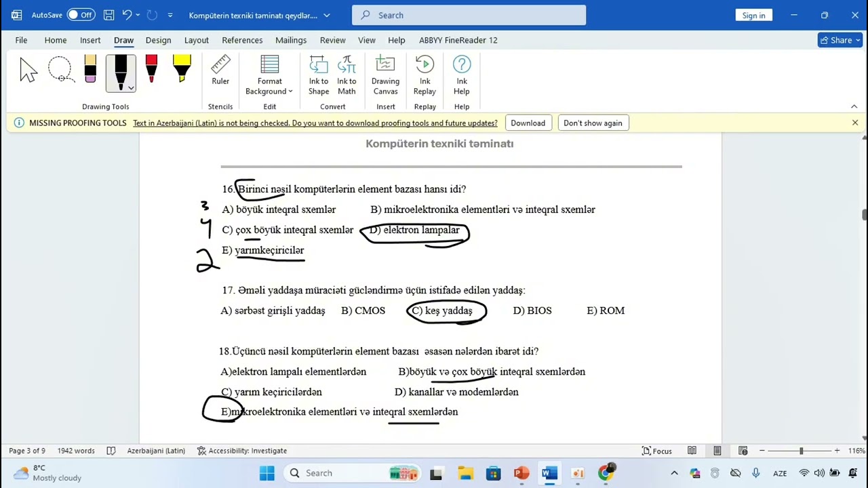The image size is (868, 488).
Task: Open Microsoft Store from taskbar
Action: pyautogui.click(x=493, y=473)
